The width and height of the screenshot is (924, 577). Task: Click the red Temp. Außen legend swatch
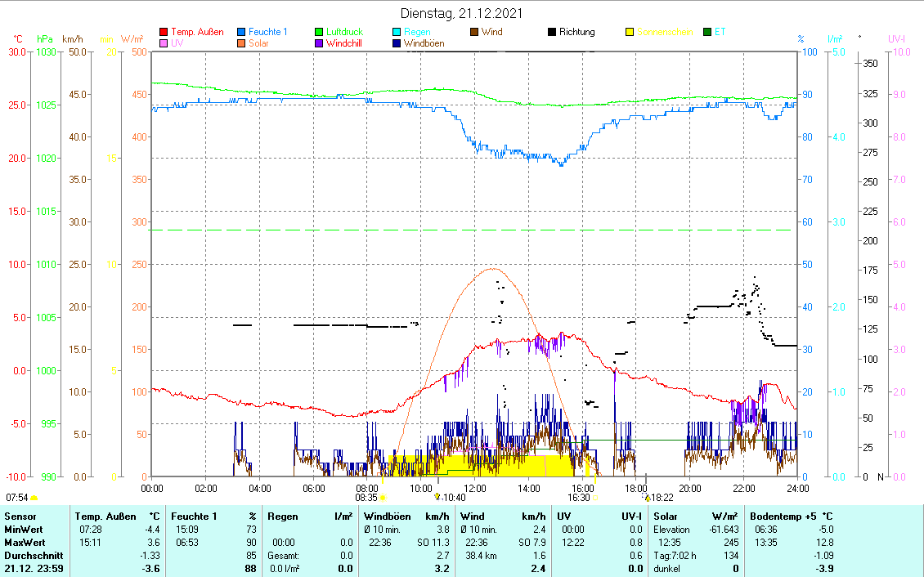[x=164, y=33]
